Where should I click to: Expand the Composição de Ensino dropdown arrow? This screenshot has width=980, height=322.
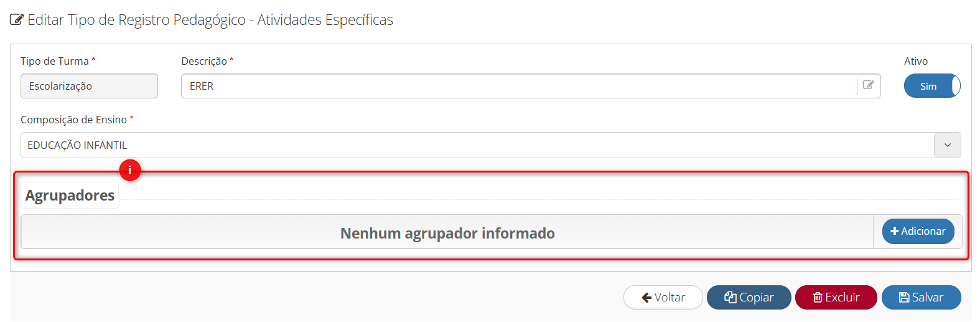click(947, 145)
